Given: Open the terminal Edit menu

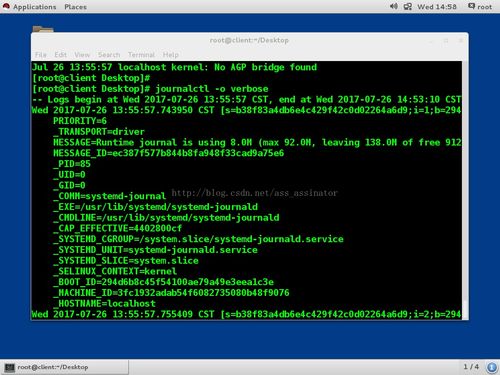Looking at the screenshot, I should tap(60, 55).
